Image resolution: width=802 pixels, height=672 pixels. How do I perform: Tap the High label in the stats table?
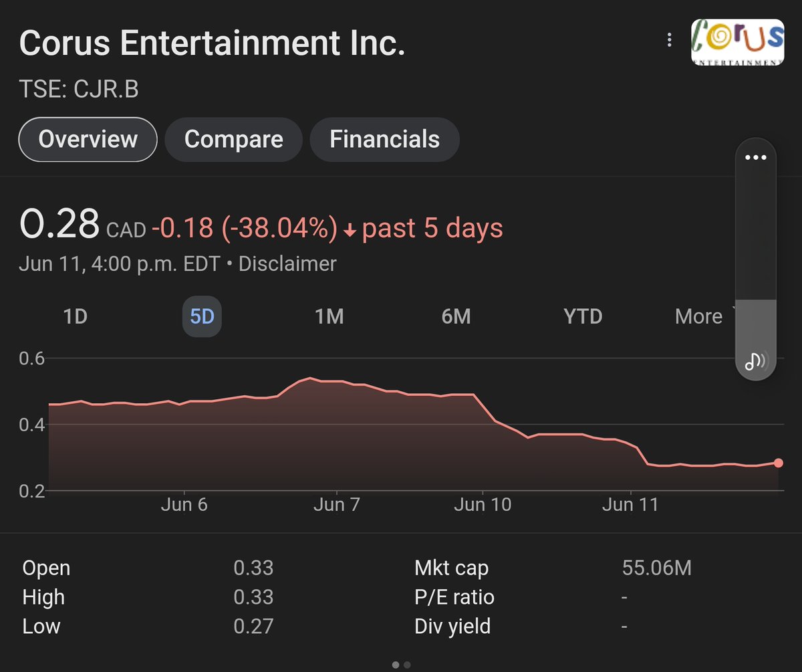pos(43,597)
